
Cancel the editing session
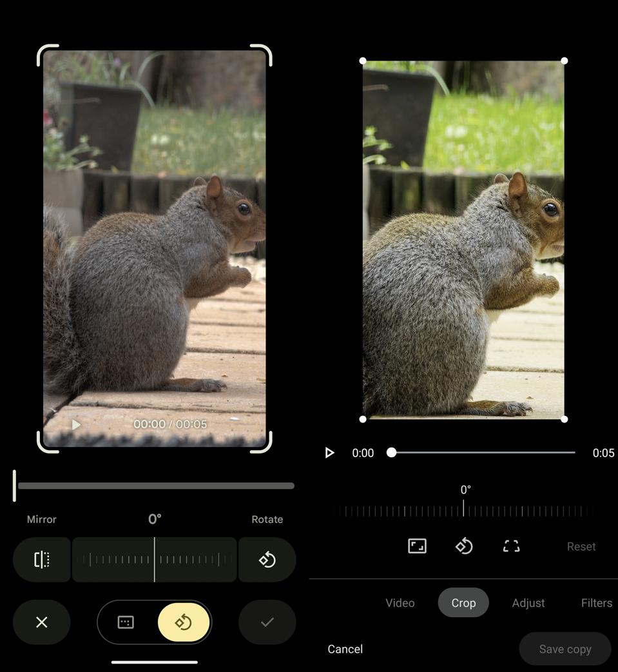[345, 649]
